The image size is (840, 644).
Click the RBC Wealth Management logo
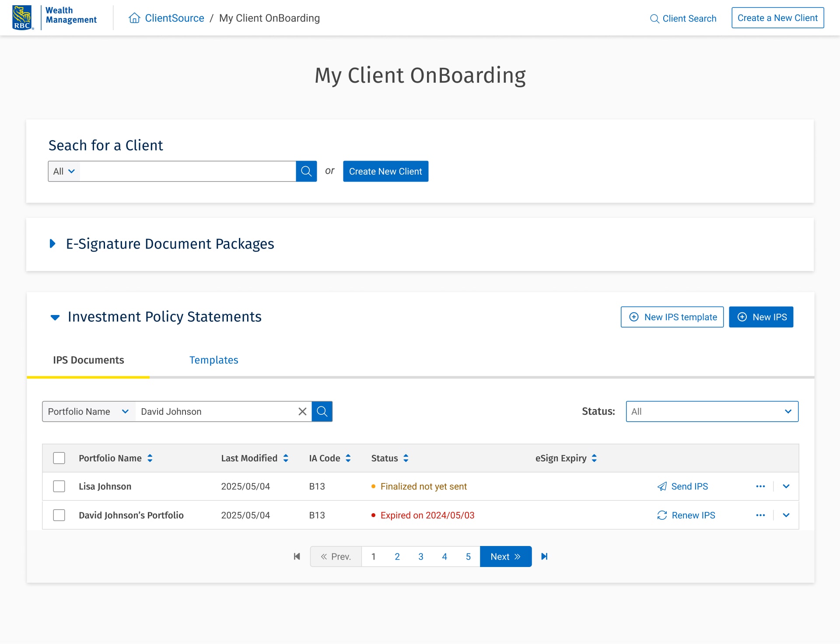pos(55,17)
